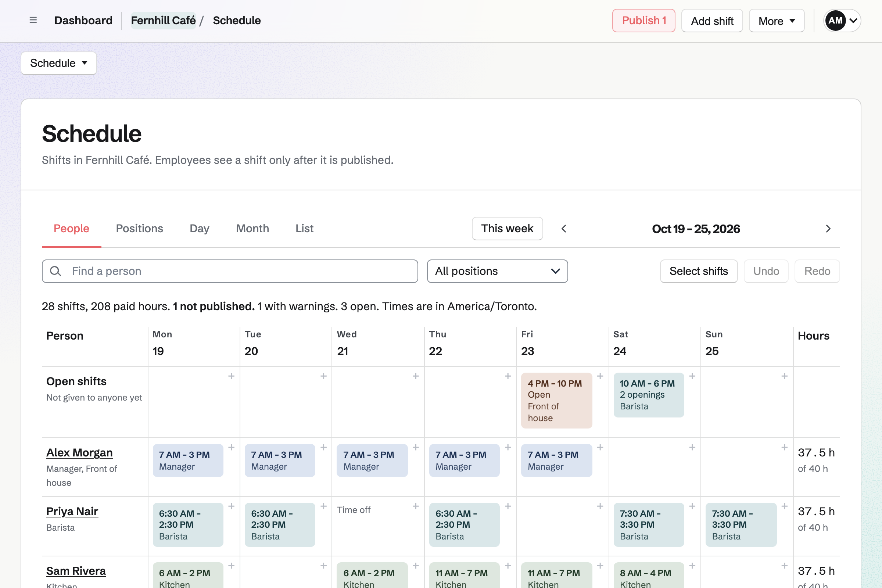Click the Schedule breadcrumb text
The width and height of the screenshot is (882, 588).
point(237,20)
